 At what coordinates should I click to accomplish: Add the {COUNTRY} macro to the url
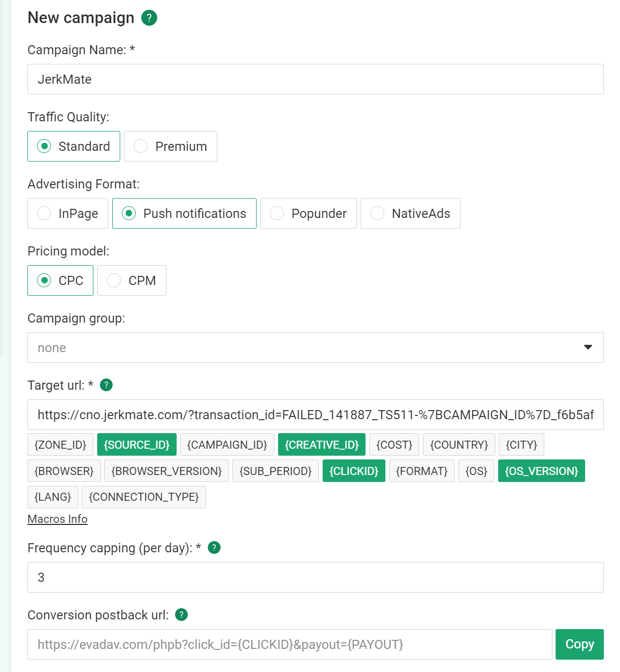[459, 444]
